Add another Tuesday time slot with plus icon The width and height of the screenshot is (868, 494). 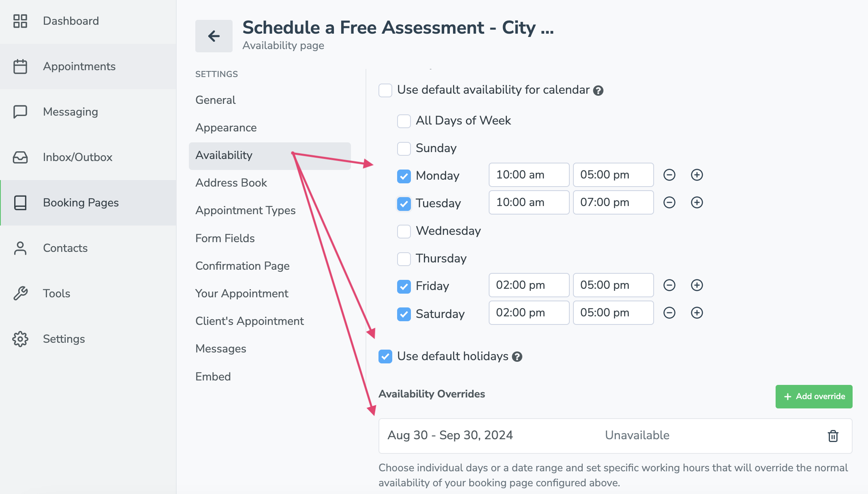(697, 202)
